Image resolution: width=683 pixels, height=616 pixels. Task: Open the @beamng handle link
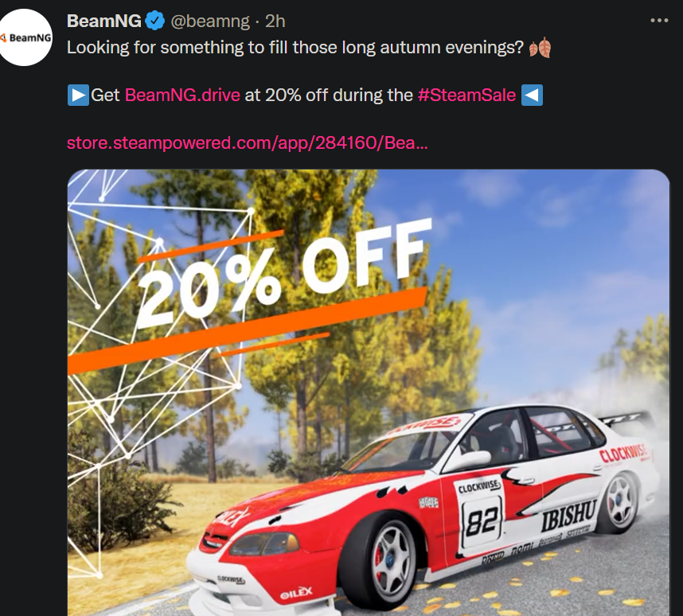[210, 21]
